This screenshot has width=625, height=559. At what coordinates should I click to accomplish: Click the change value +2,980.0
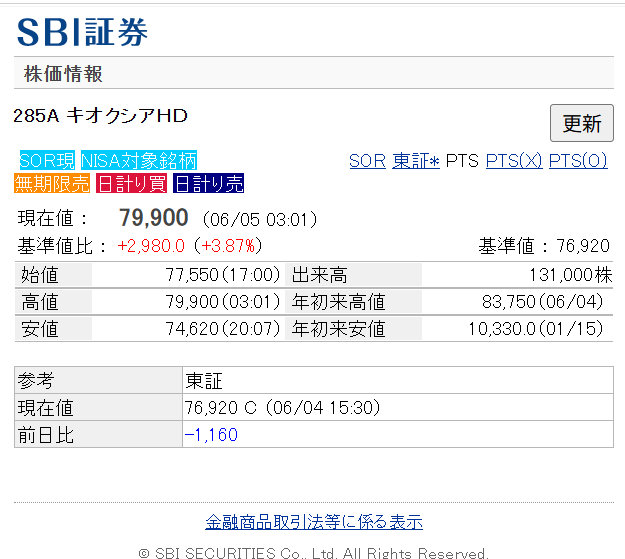[151, 246]
